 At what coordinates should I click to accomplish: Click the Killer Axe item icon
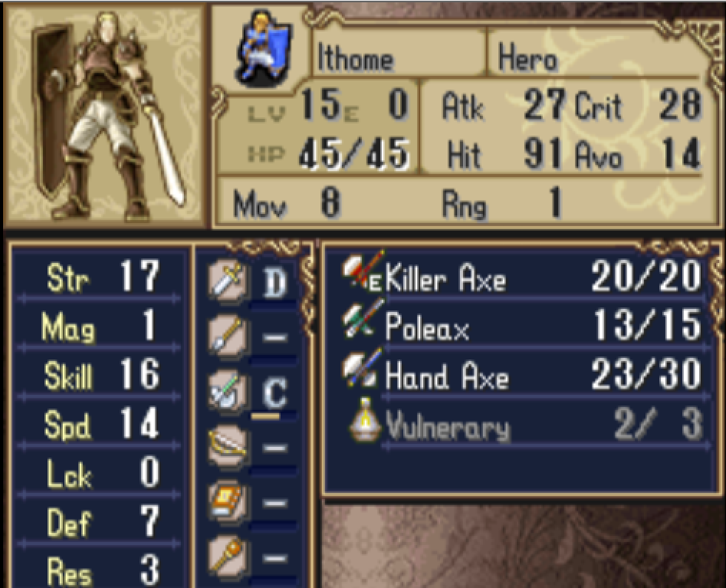(x=363, y=271)
